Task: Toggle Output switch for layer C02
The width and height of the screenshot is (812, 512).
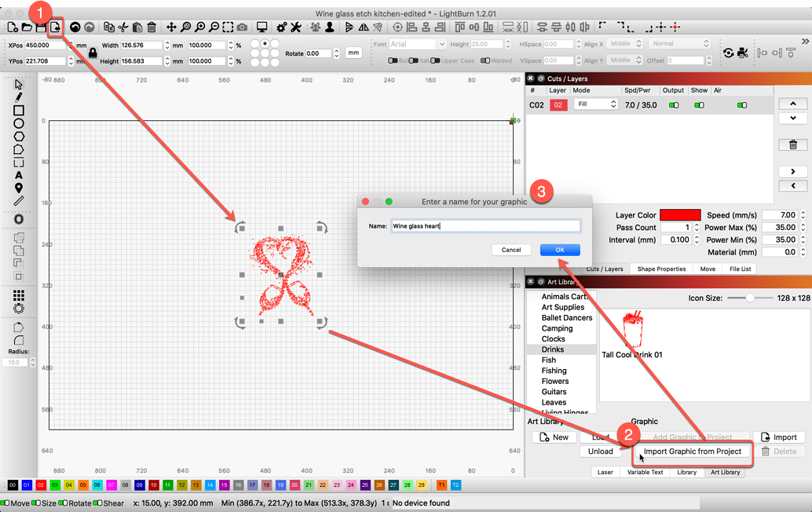Action: point(674,105)
